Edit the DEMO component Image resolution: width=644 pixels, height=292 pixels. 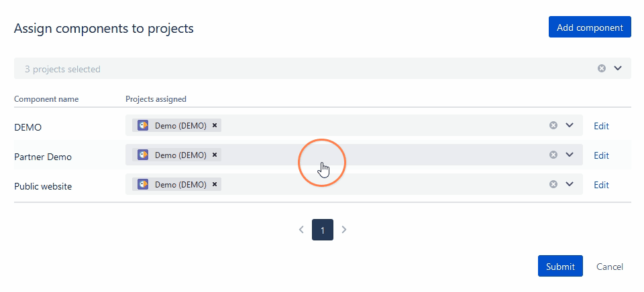tap(601, 126)
